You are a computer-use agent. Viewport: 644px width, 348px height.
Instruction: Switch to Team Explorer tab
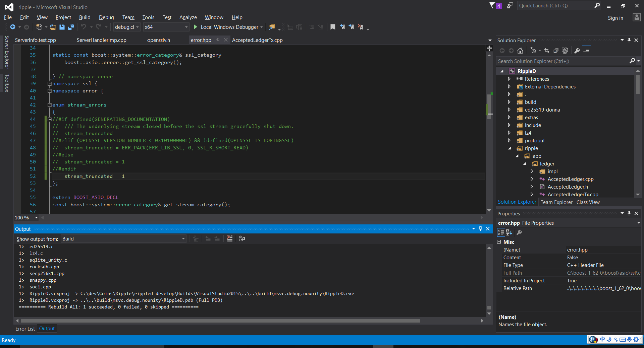click(x=556, y=202)
